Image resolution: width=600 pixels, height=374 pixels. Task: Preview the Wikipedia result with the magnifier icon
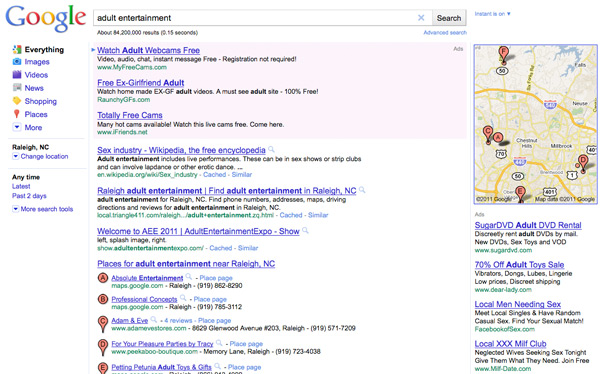point(271,149)
